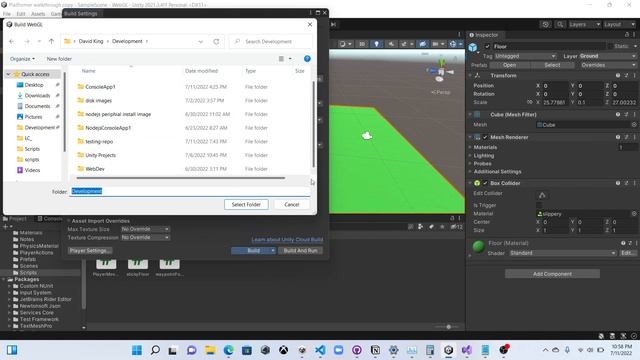
Task: Click the Scene orientation gizmo
Action: click(x=441, y=71)
